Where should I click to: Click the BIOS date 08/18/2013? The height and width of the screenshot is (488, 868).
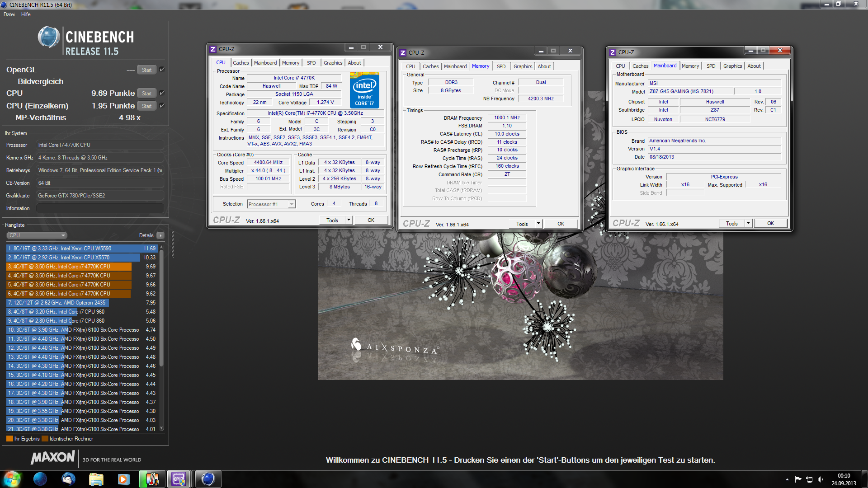click(x=714, y=157)
